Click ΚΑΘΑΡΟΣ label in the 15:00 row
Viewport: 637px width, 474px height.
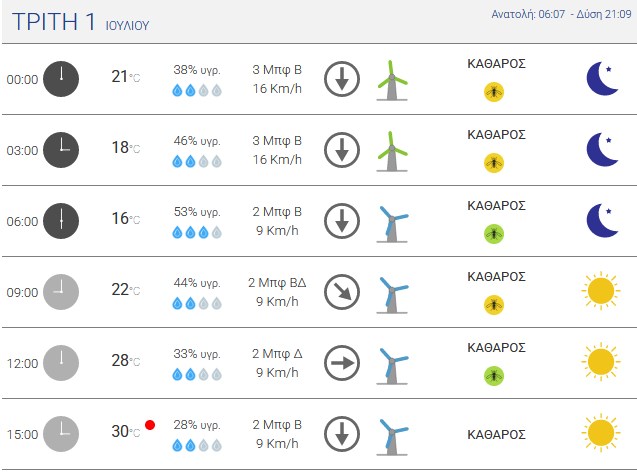pos(496,435)
